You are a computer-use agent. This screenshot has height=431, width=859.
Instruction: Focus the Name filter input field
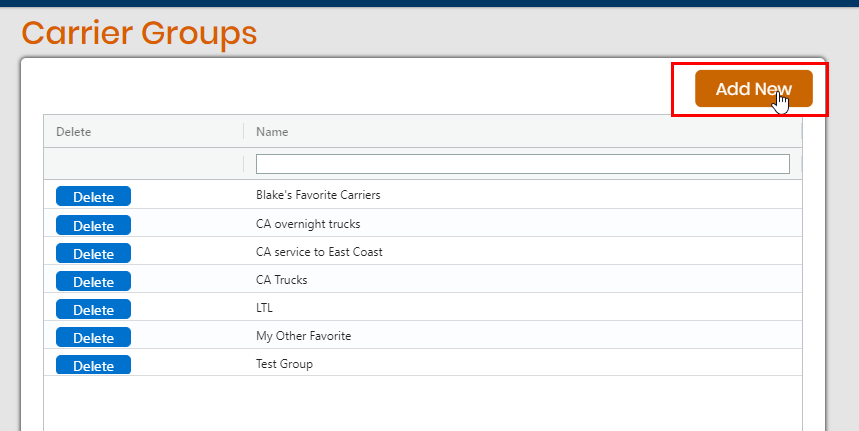click(523, 164)
